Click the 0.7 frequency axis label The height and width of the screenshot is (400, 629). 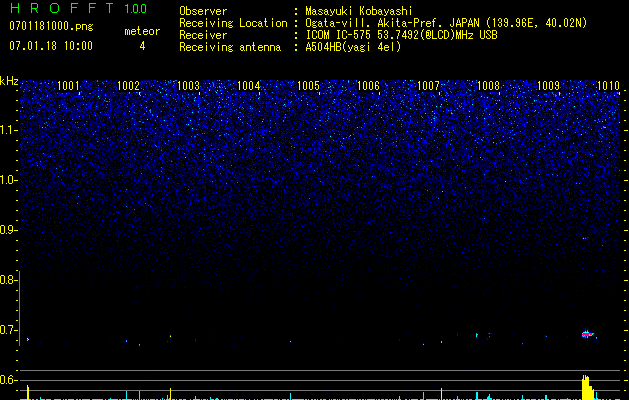tap(8, 330)
